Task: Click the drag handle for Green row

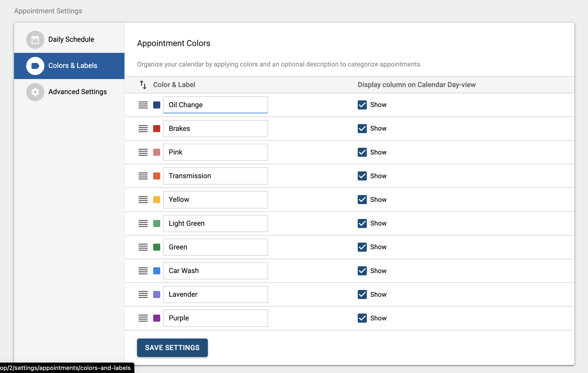Action: point(143,247)
